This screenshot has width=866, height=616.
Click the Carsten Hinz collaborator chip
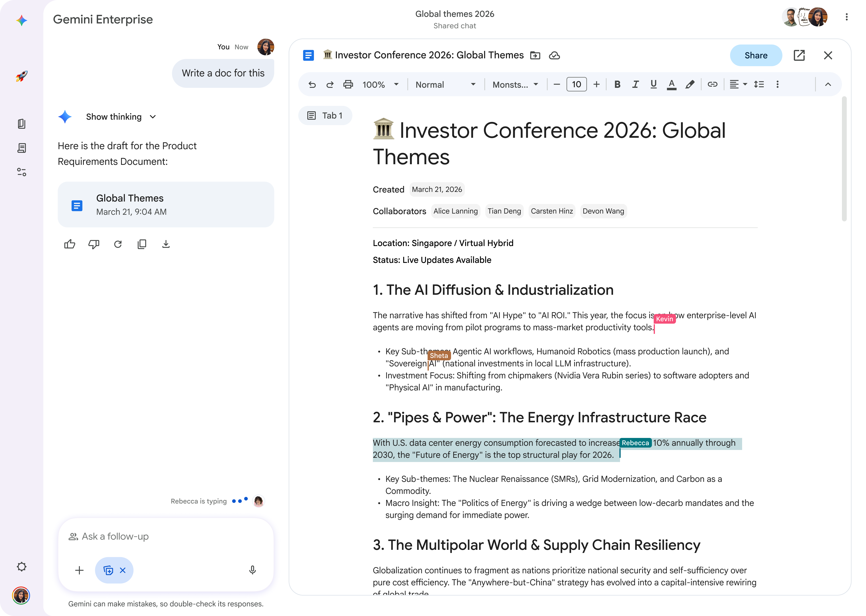552,211
